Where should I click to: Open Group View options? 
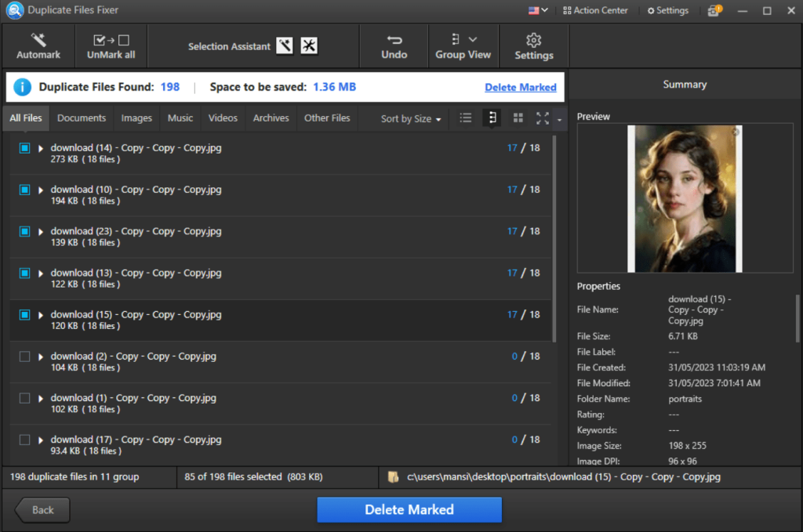(463, 46)
